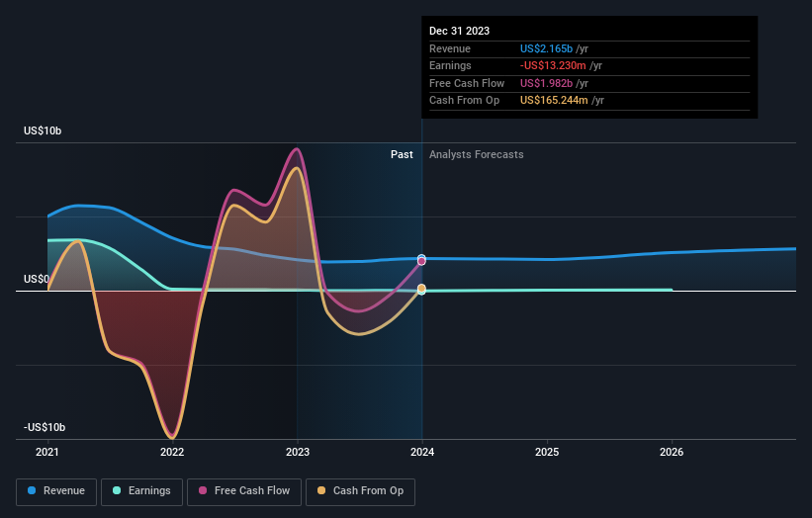Toggle the Earnings legend button
Viewport: 812px width, 518px height.
tap(141, 491)
